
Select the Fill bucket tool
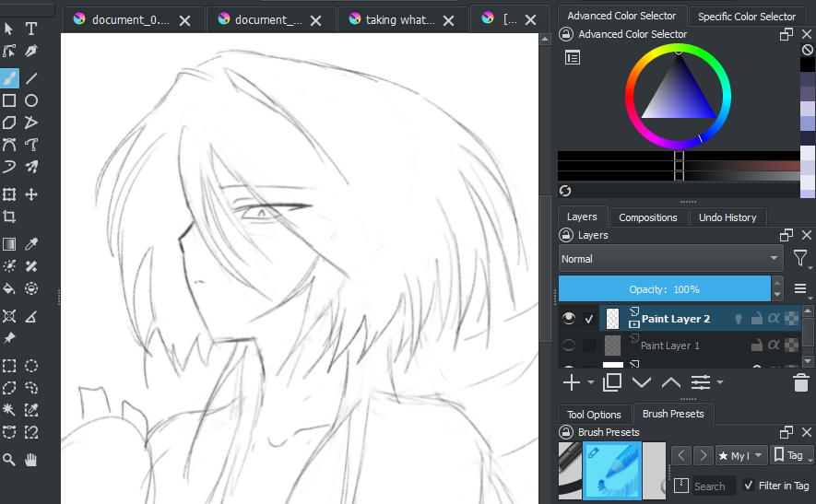9,288
